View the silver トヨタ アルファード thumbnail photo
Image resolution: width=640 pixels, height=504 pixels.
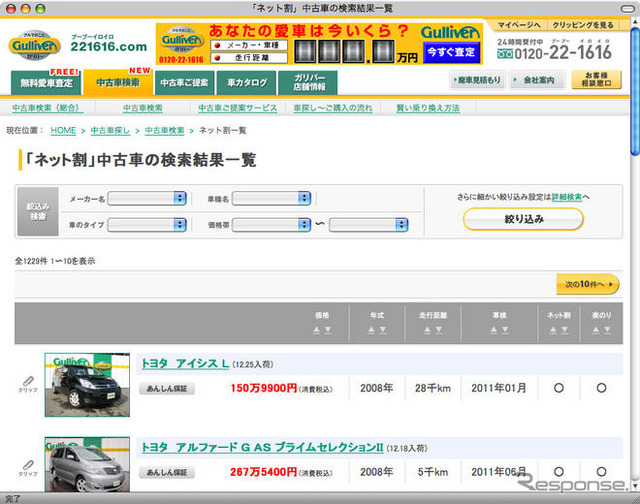pyautogui.click(x=87, y=464)
